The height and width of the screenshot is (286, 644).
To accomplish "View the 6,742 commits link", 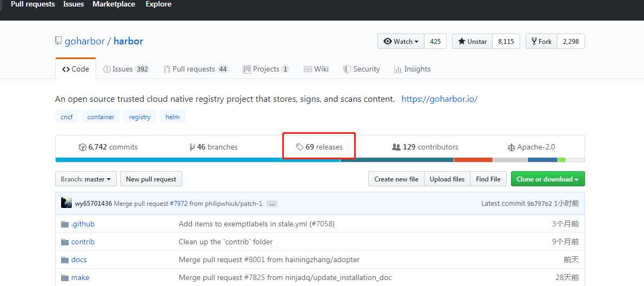I will pos(109,147).
